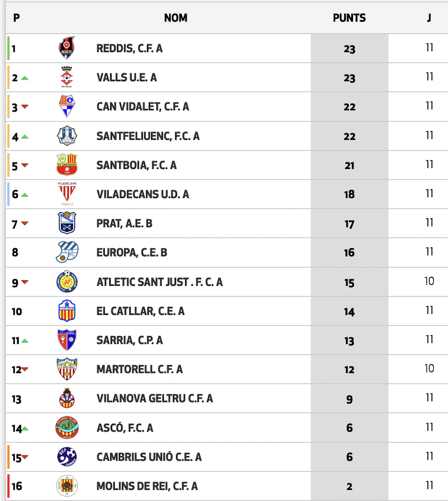Image resolution: width=448 pixels, height=501 pixels.
Task: Select the Cambrils Unió blue logo
Action: tap(67, 457)
